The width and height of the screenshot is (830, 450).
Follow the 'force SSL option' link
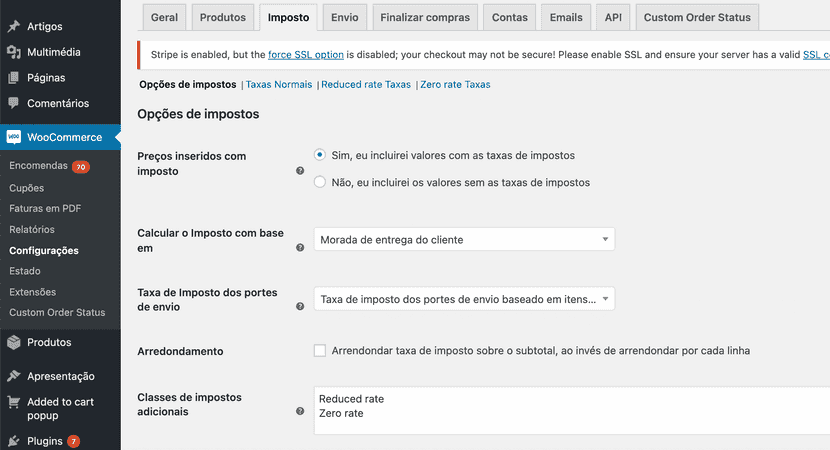(x=303, y=55)
